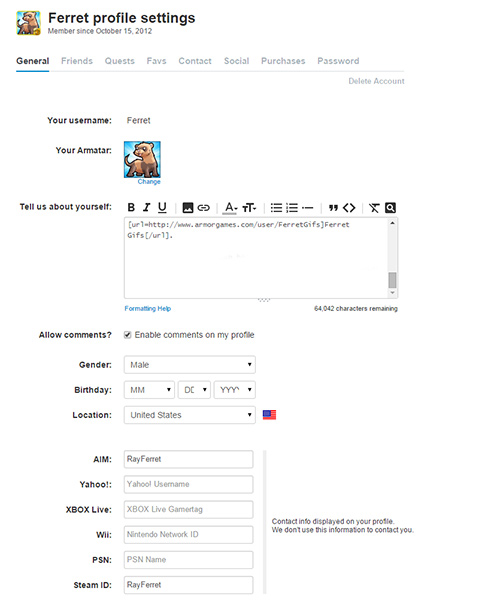Open the Formatting Help link
This screenshot has height=603, width=500.
tap(148, 308)
